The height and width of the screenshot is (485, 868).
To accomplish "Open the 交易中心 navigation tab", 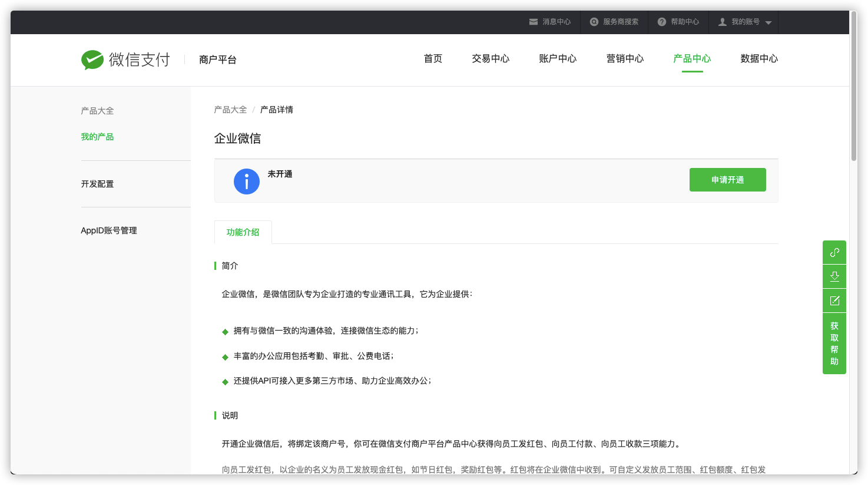I will 491,59.
